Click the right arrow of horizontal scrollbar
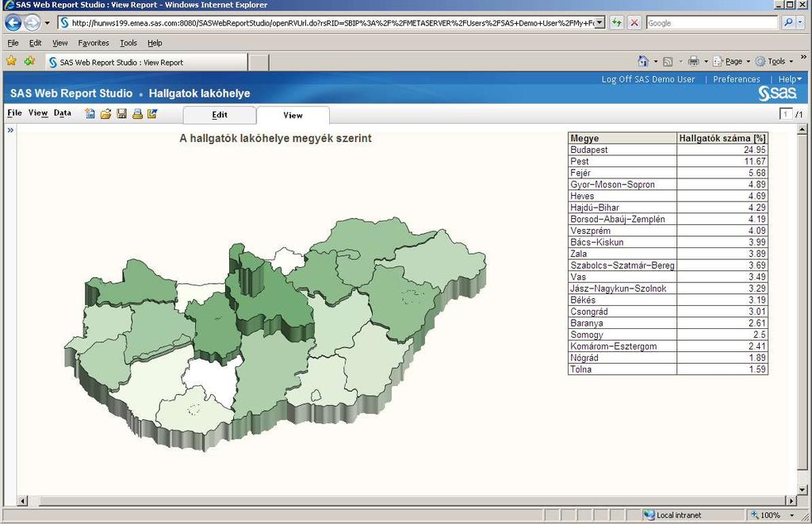The width and height of the screenshot is (812, 524). 791,501
